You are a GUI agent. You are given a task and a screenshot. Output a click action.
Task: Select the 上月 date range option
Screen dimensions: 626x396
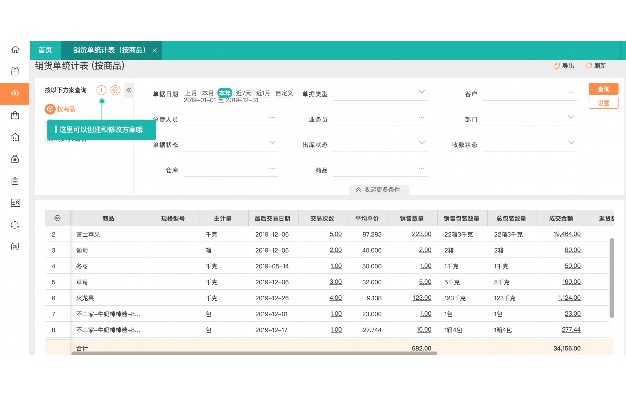coord(190,93)
